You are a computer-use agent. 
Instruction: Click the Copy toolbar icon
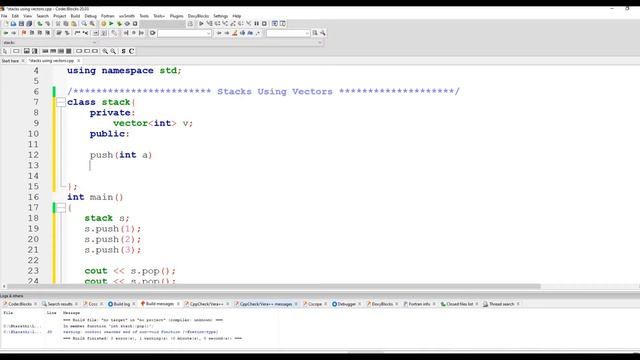pyautogui.click(x=66, y=24)
